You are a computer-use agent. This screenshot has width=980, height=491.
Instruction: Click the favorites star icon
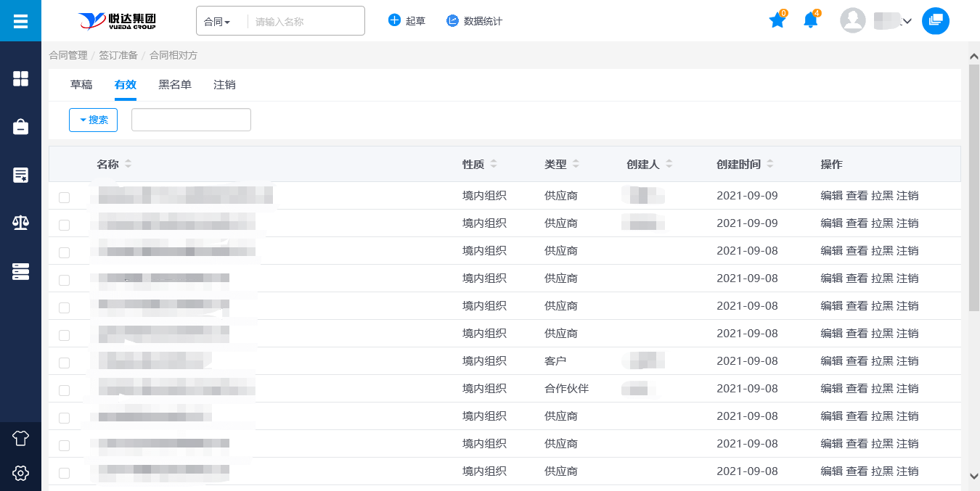point(777,21)
